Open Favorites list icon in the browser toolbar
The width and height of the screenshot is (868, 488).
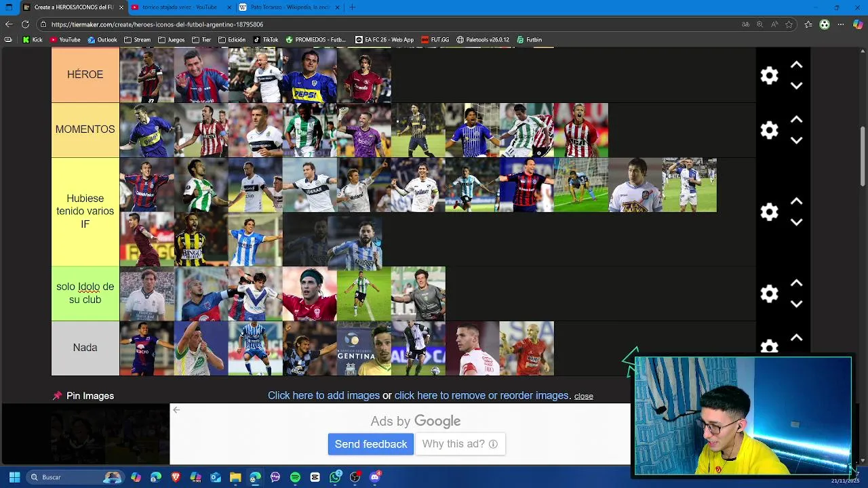click(x=808, y=24)
